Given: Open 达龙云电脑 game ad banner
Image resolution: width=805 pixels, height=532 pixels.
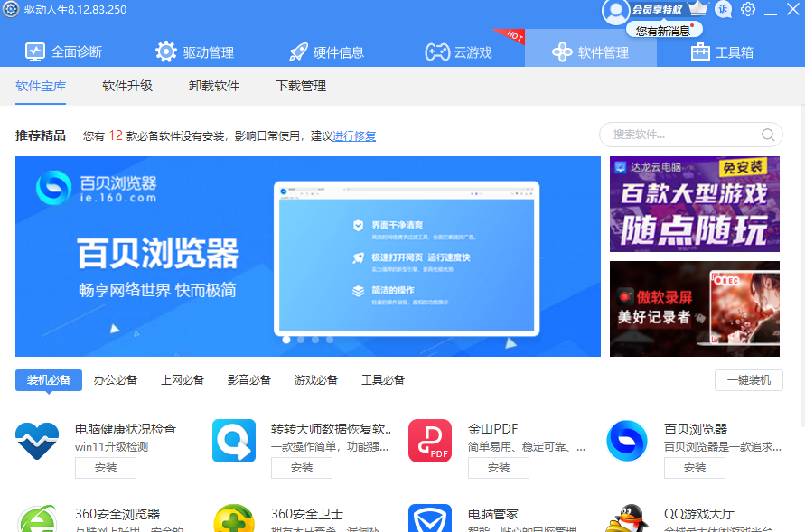Looking at the screenshot, I should (x=695, y=204).
